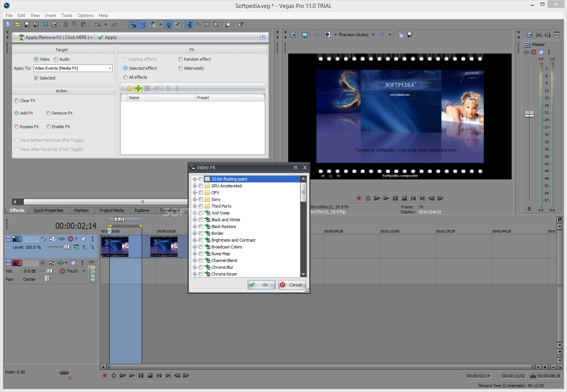The height and width of the screenshot is (392, 567).
Task: Click Play From Start under preview
Action: (377, 198)
